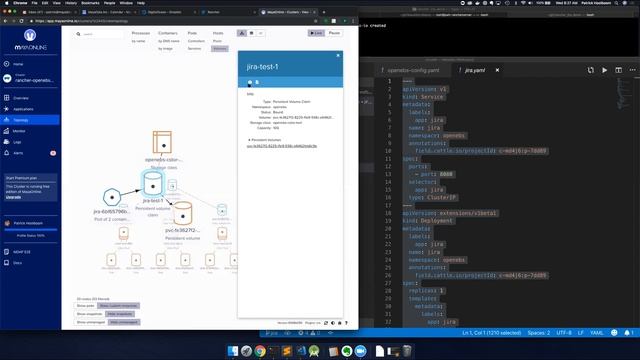Select Processes by name sub-view
The height and width of the screenshot is (360, 640).
click(138, 41)
